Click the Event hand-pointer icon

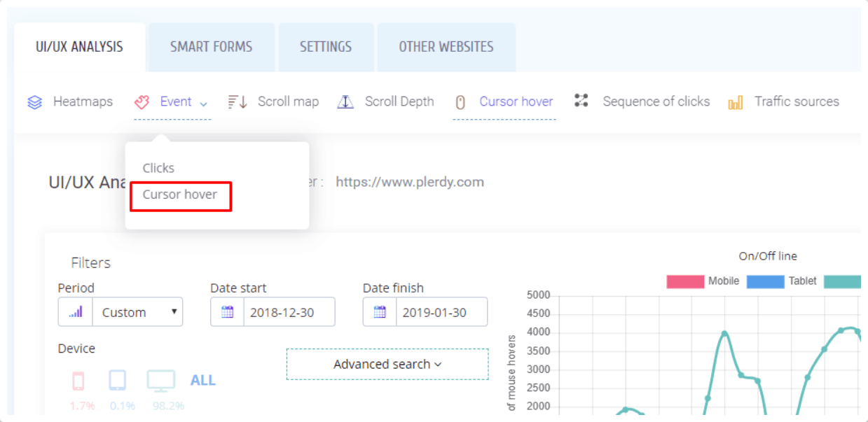(142, 102)
